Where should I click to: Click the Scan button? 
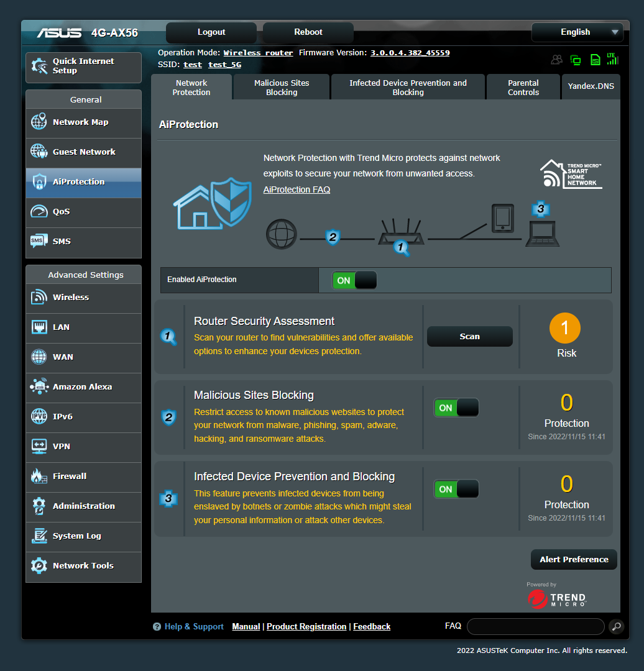470,336
